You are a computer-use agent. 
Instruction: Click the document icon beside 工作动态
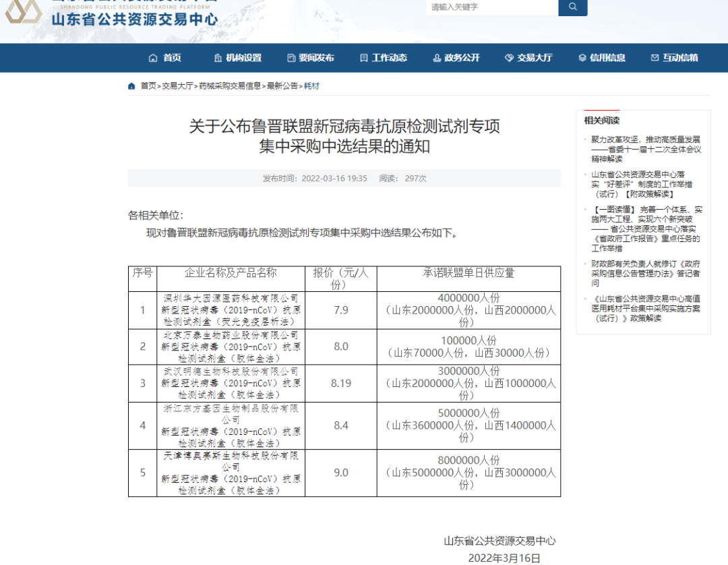click(x=364, y=58)
